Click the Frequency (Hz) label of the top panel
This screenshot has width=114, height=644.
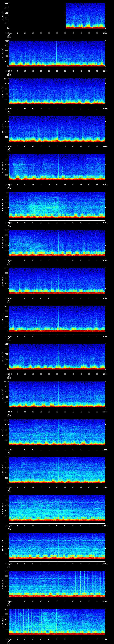pyautogui.click(x=3, y=16)
